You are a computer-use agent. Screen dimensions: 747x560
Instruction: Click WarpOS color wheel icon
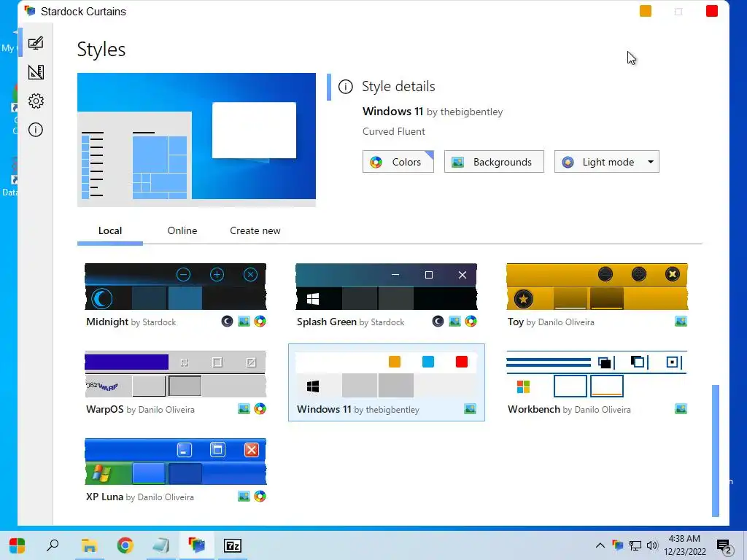coord(260,408)
